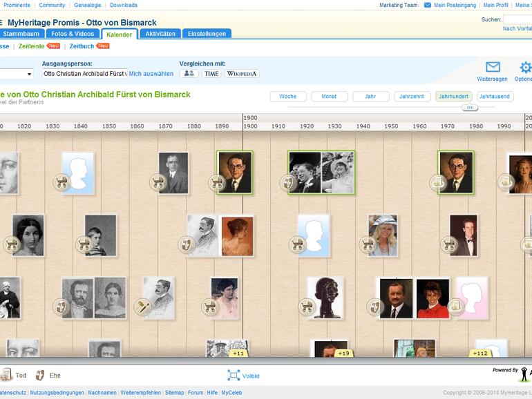
Task: Toggle the Wikipedia comparison button
Action: tap(242, 74)
